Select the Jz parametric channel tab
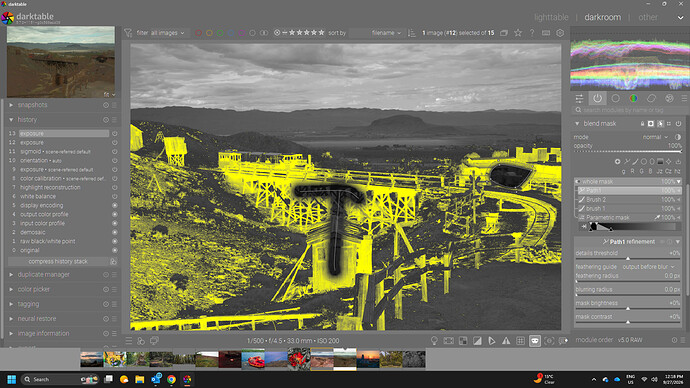The image size is (690, 388). [x=660, y=171]
